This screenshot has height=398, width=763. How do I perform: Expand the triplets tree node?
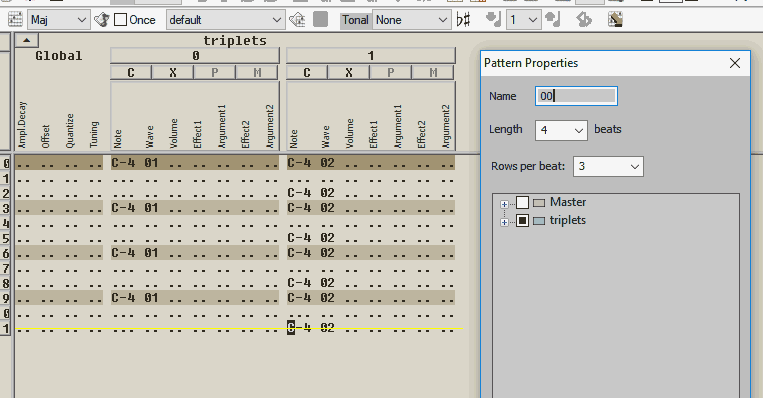pos(504,222)
